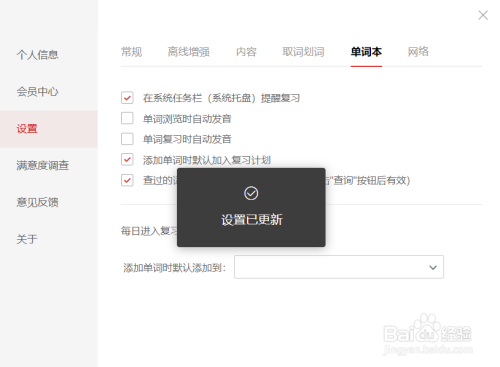Select the 单词本 tab
This screenshot has width=500, height=367.
(366, 52)
